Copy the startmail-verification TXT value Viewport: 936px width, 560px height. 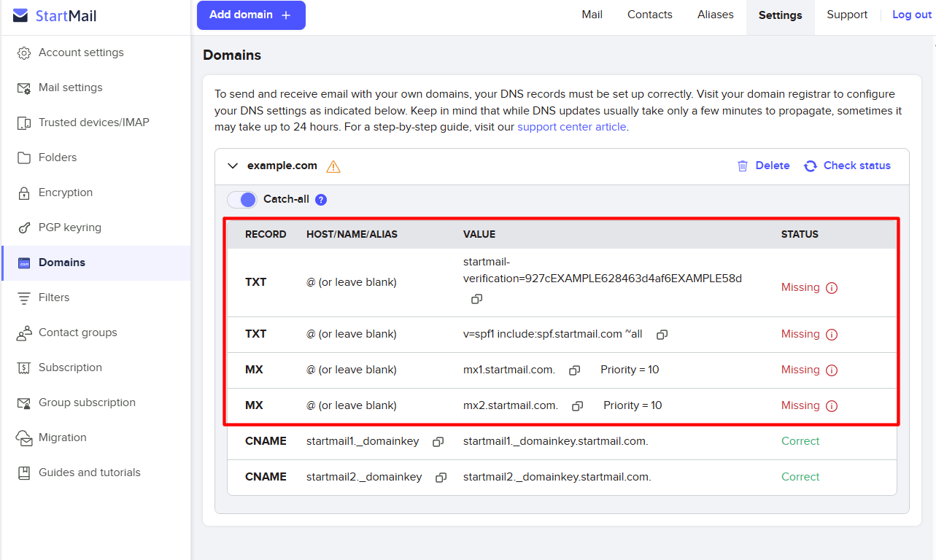pos(477,299)
